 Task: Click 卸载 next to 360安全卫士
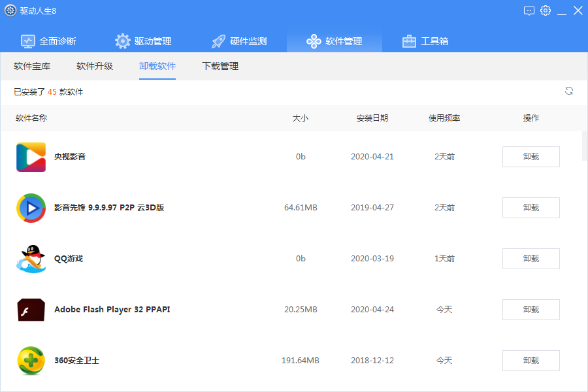pyautogui.click(x=531, y=360)
